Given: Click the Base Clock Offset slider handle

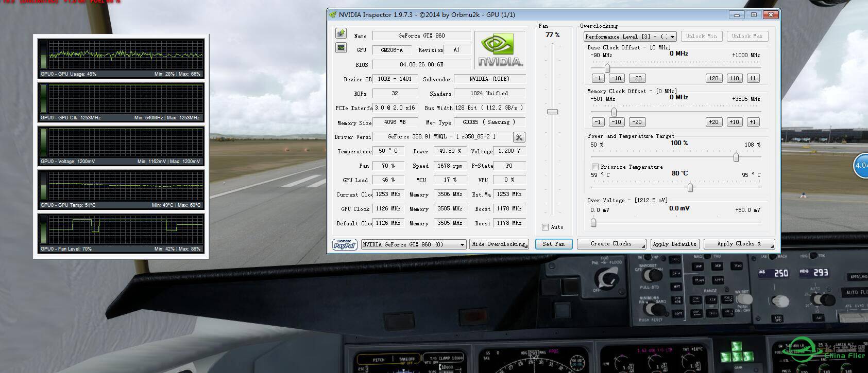Looking at the screenshot, I should [607, 68].
